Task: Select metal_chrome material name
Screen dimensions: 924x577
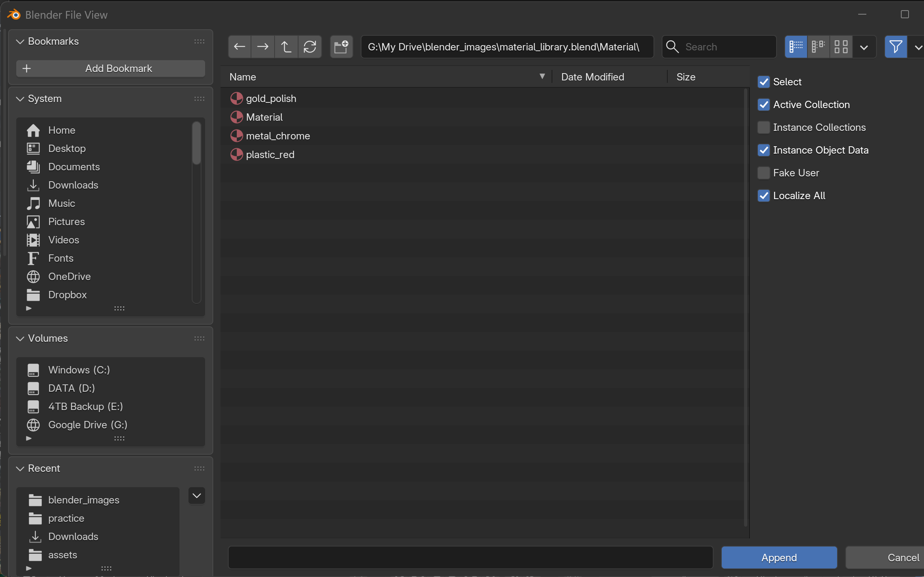Action: (x=278, y=136)
